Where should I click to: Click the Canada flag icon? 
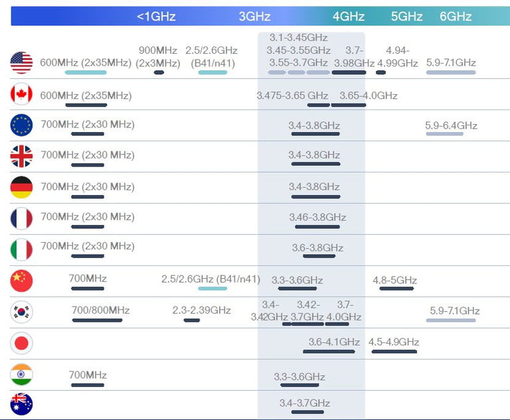(21, 94)
